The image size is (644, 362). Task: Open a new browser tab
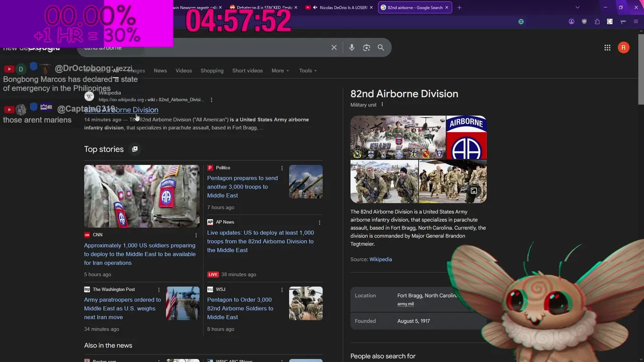click(x=459, y=8)
